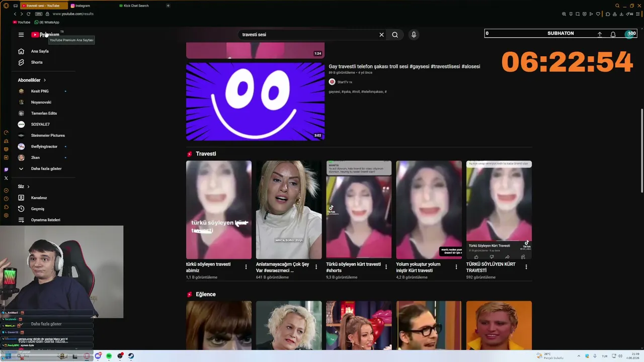Open the 'türkü söyleyen travesti abimiz' short thumbnail
This screenshot has width=644, height=362.
[x=219, y=210]
